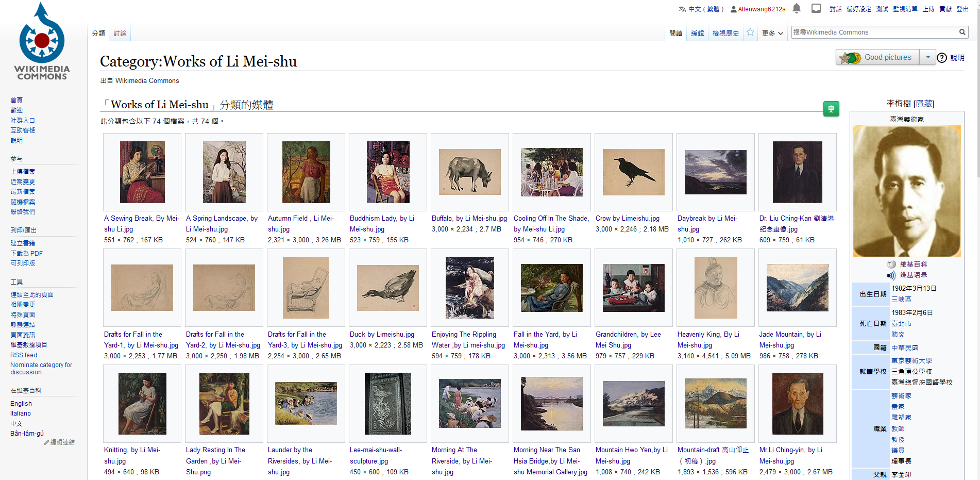Open the notifications bell icon

797,8
